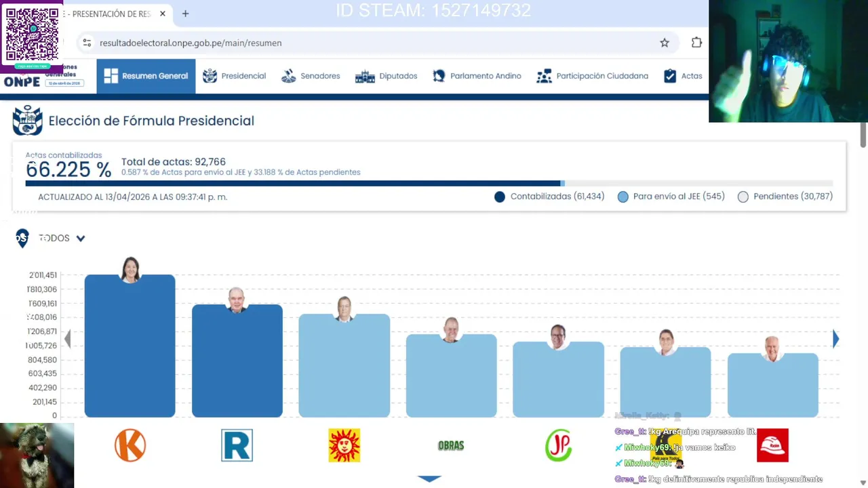Click the Parlamento Andino icon

pyautogui.click(x=439, y=76)
